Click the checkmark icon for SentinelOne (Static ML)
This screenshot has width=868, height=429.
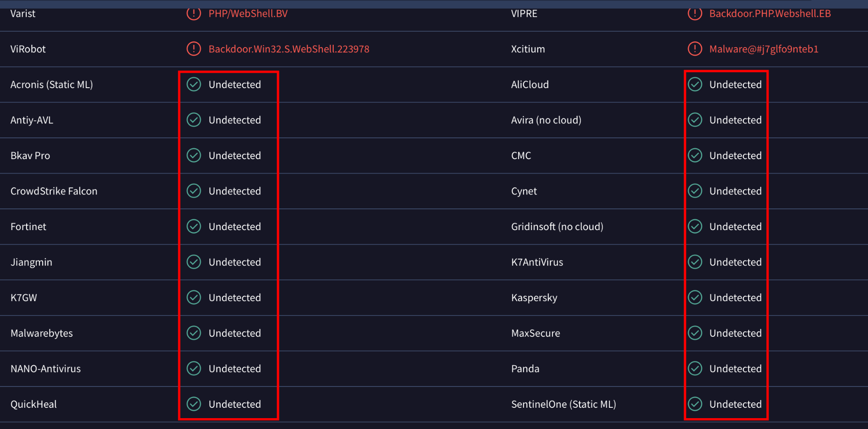(695, 404)
